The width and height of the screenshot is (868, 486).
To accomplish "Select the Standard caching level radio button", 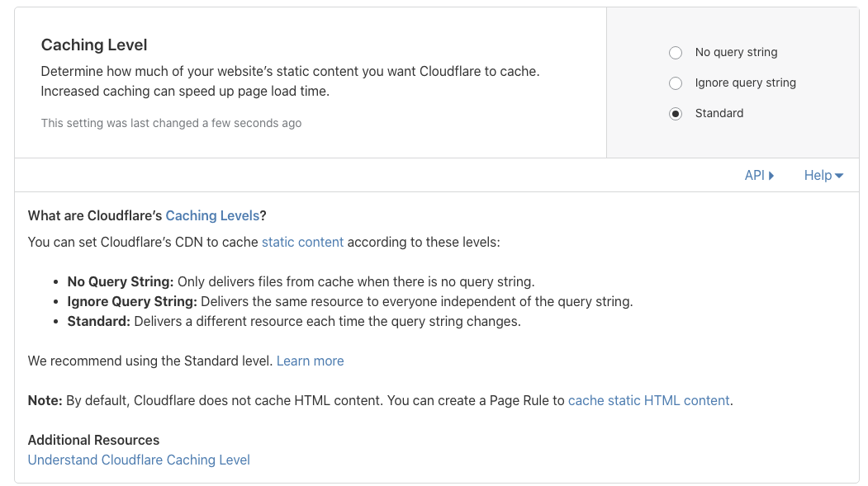I will coord(676,114).
